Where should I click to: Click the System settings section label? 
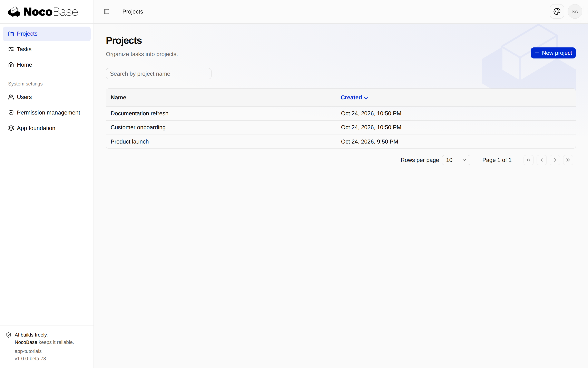[x=25, y=84]
